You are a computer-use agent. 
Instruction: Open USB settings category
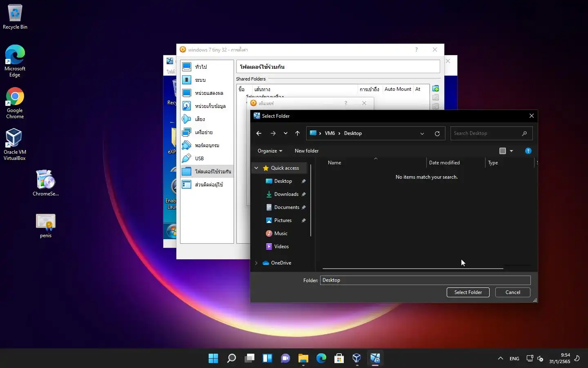(207, 158)
